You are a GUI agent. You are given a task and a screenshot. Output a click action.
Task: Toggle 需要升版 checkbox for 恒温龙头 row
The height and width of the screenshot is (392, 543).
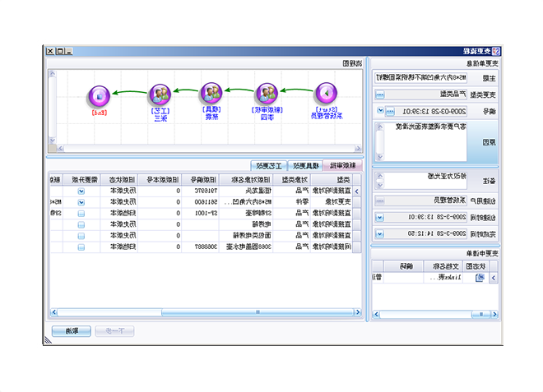coord(81,191)
